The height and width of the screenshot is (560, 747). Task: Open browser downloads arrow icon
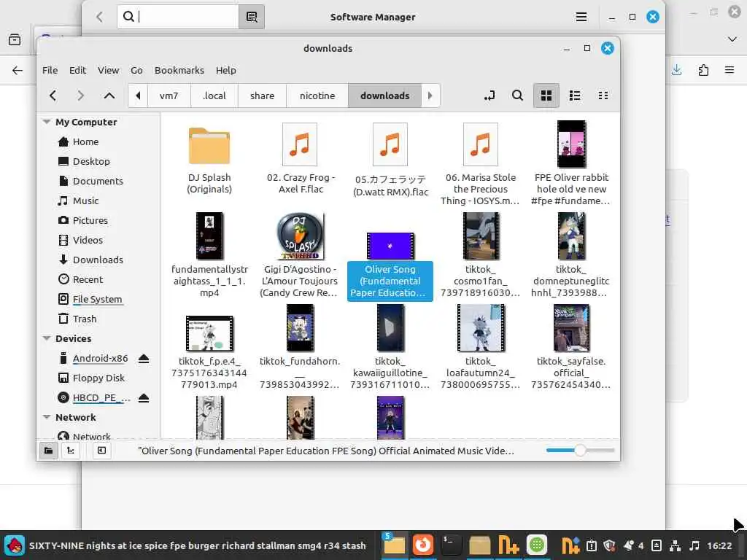(x=676, y=70)
